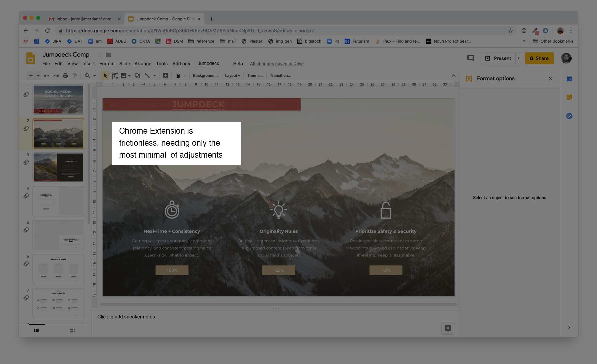597x364 pixels.
Task: Open the Insert menu
Action: [88, 64]
